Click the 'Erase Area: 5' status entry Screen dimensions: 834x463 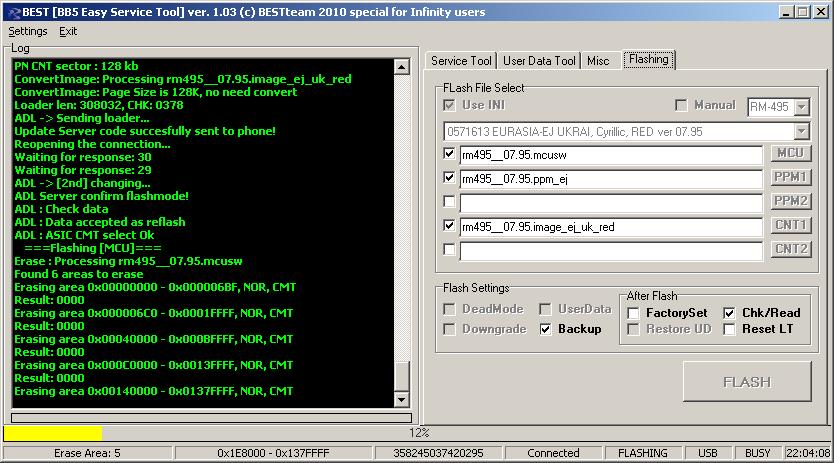coord(87,453)
